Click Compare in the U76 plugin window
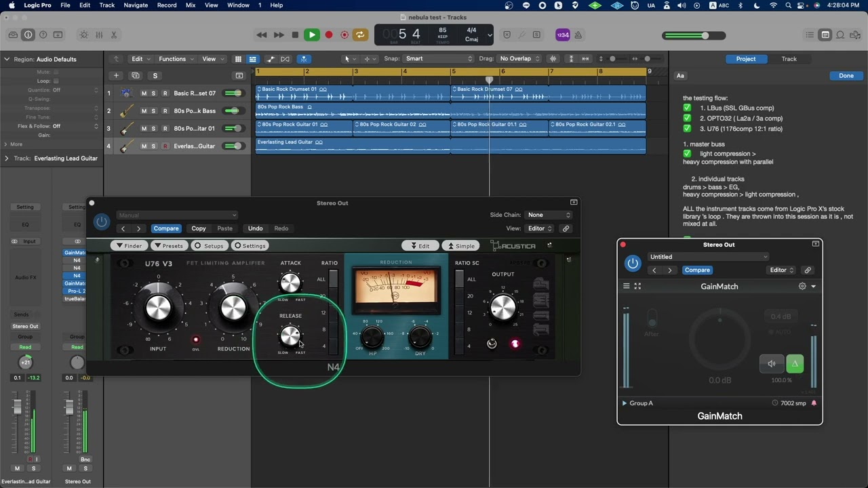 point(166,228)
